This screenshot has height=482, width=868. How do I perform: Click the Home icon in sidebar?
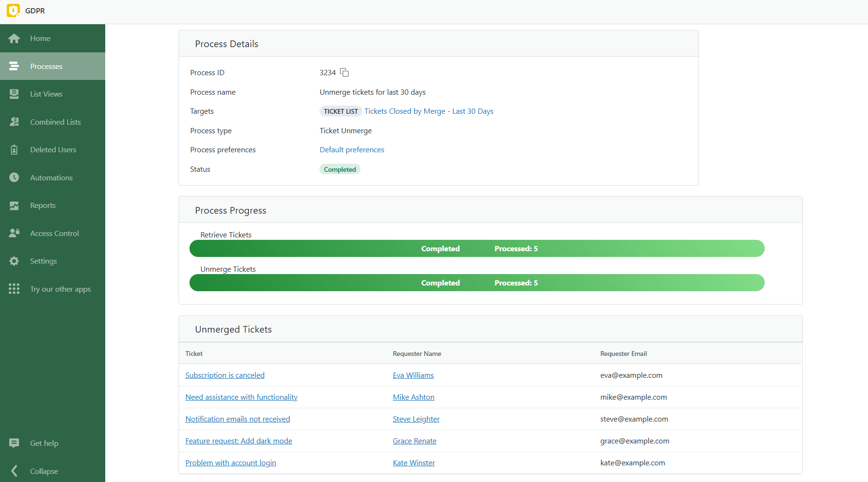14,39
